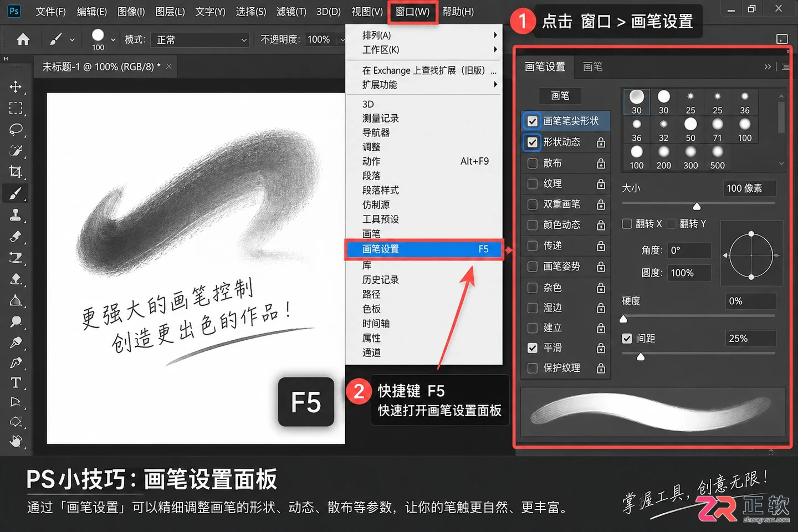This screenshot has height=532, width=798.
Task: Click the Home icon in options bar
Action: [23, 39]
